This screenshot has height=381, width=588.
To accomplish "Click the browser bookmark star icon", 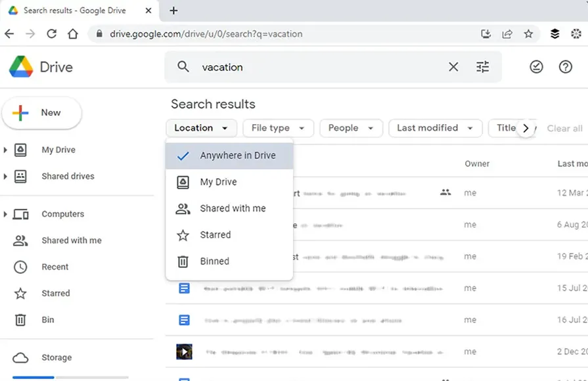I will (x=528, y=34).
